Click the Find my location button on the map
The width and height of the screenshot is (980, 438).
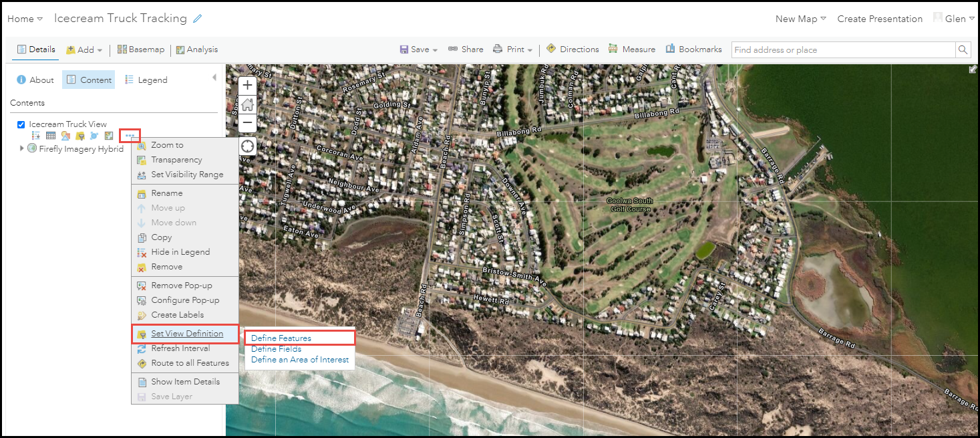click(x=247, y=146)
